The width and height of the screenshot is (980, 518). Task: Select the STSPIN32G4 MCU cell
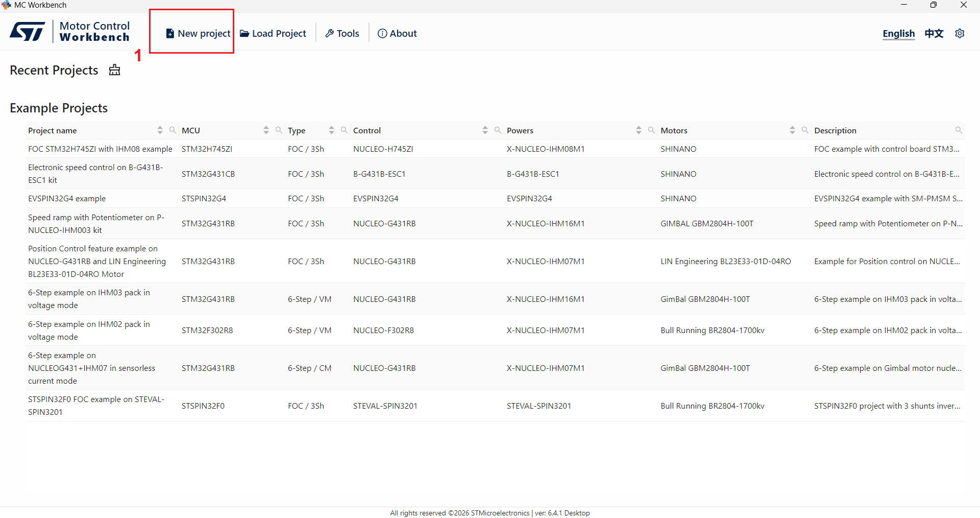204,199
